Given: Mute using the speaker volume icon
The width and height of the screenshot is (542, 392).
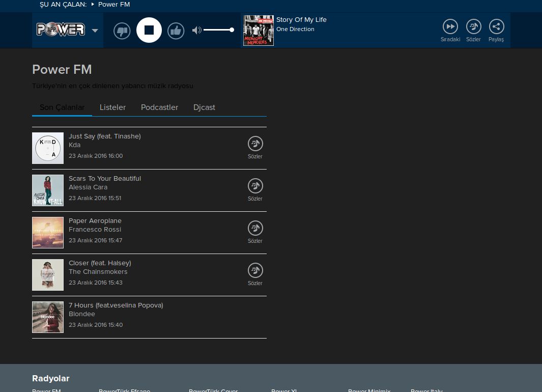Looking at the screenshot, I should coord(196,30).
